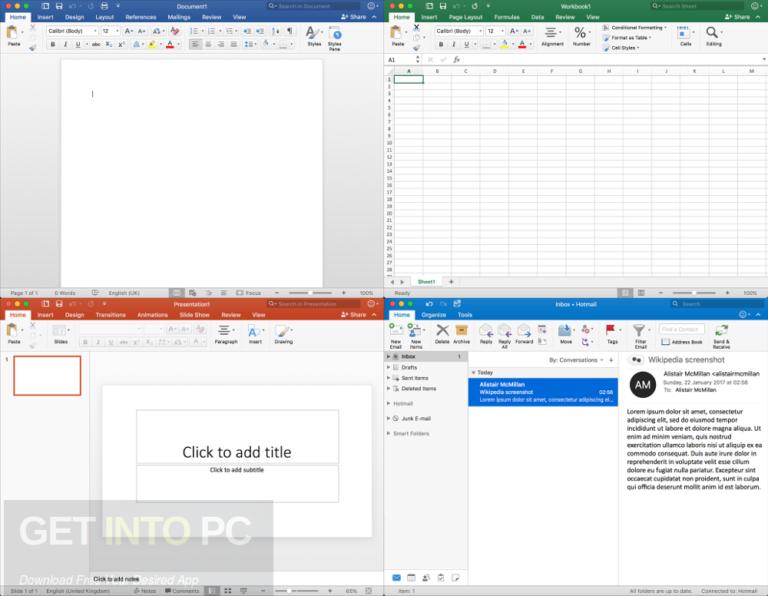Image resolution: width=768 pixels, height=596 pixels.
Task: Select Sheet1 tab in Excel
Action: pyautogui.click(x=426, y=282)
